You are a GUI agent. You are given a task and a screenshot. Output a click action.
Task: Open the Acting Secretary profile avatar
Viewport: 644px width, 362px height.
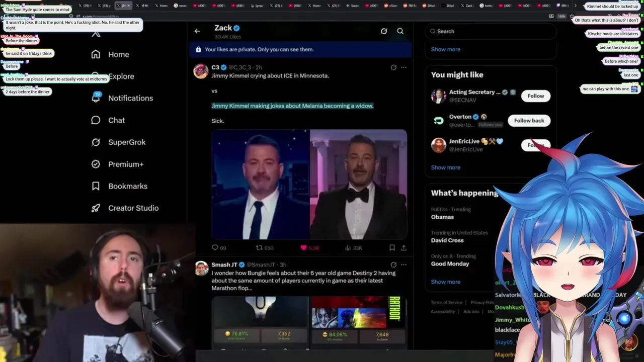click(x=439, y=96)
